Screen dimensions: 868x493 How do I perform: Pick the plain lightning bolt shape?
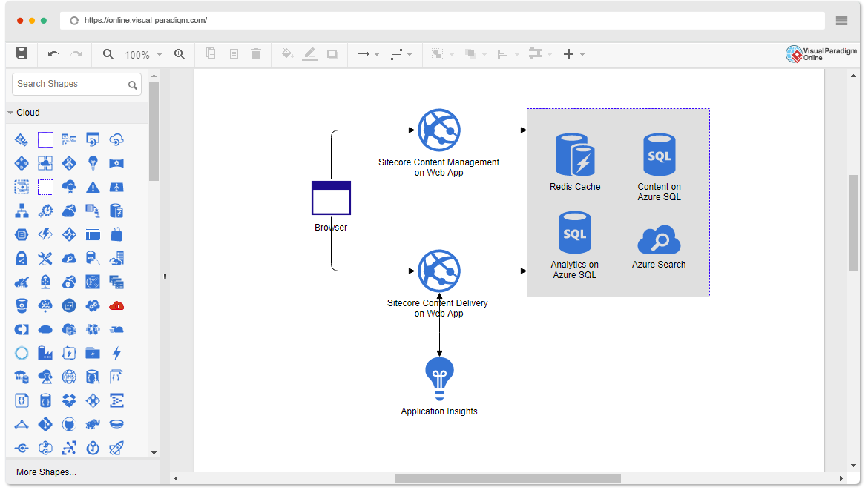(x=116, y=353)
